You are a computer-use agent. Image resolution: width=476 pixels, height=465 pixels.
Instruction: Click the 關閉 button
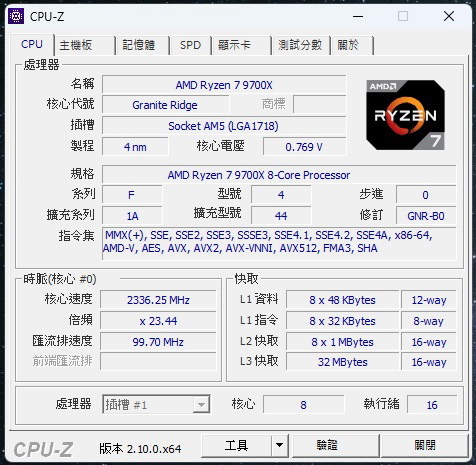[x=425, y=445]
